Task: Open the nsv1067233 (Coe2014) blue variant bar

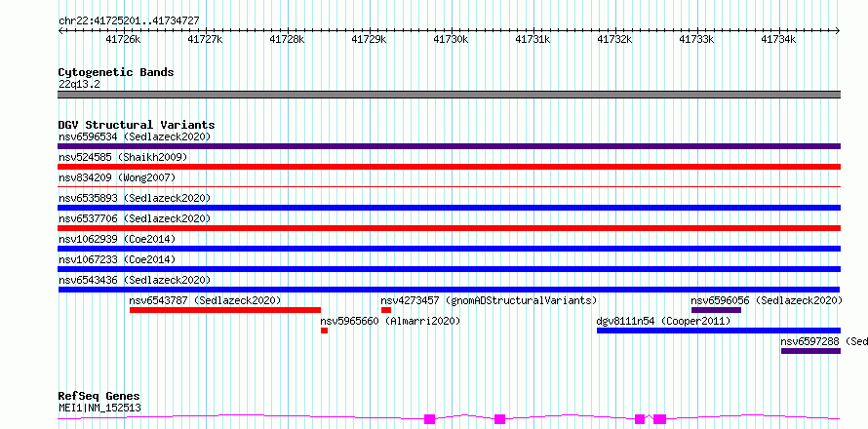Action: click(x=449, y=269)
